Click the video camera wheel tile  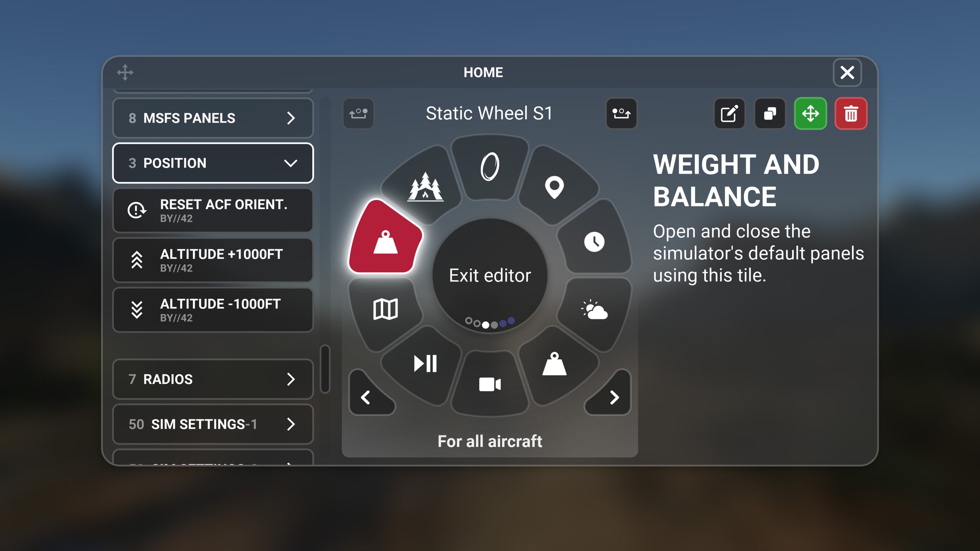pyautogui.click(x=490, y=384)
